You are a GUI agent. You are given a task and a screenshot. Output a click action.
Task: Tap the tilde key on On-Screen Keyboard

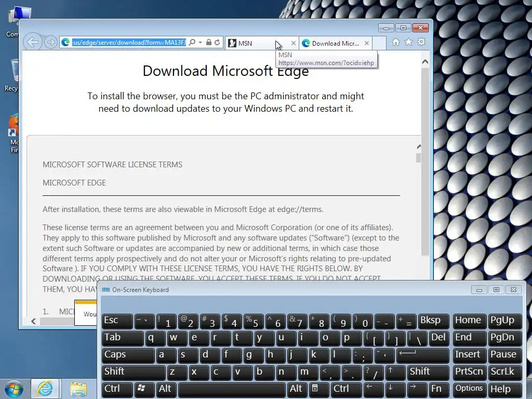(144, 321)
